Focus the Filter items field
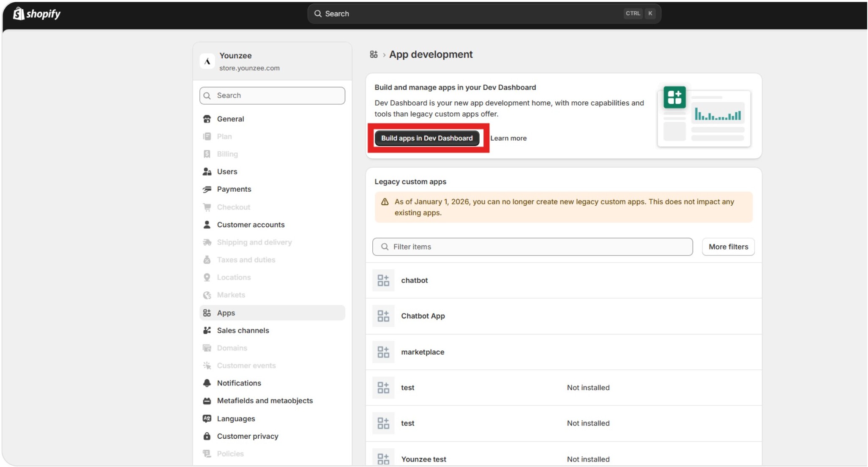Image resolution: width=868 pixels, height=467 pixels. (532, 247)
